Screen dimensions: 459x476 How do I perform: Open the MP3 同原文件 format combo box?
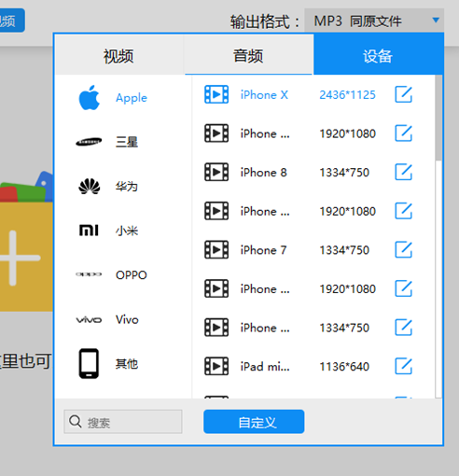click(374, 21)
